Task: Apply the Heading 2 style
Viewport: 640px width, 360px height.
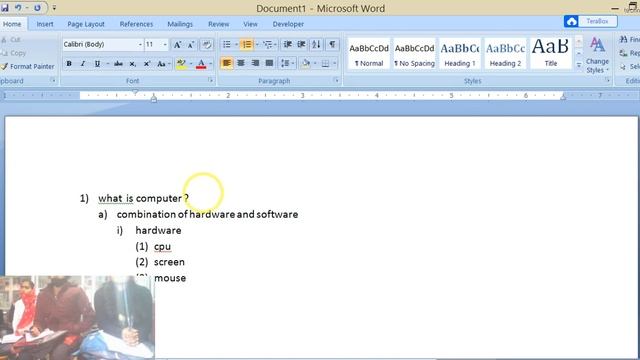Action: [505, 54]
